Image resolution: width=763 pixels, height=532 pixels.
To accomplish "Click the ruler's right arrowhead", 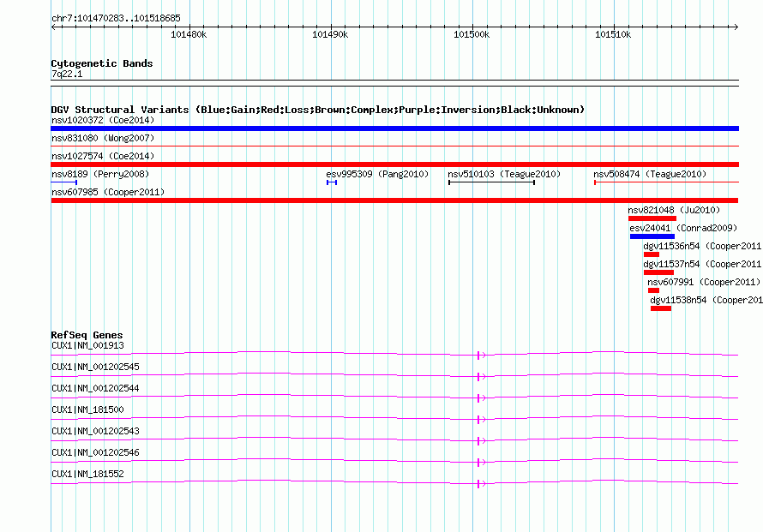I will (x=736, y=27).
